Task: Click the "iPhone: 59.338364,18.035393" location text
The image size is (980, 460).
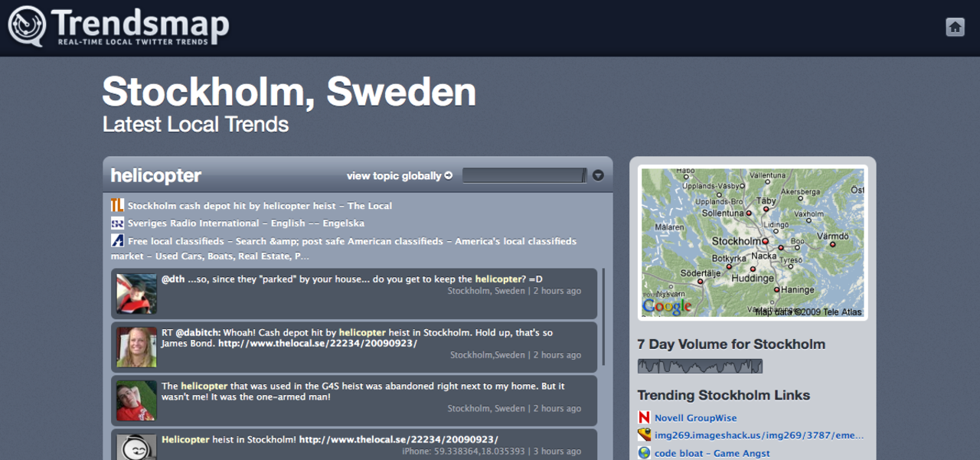Action: [x=465, y=451]
